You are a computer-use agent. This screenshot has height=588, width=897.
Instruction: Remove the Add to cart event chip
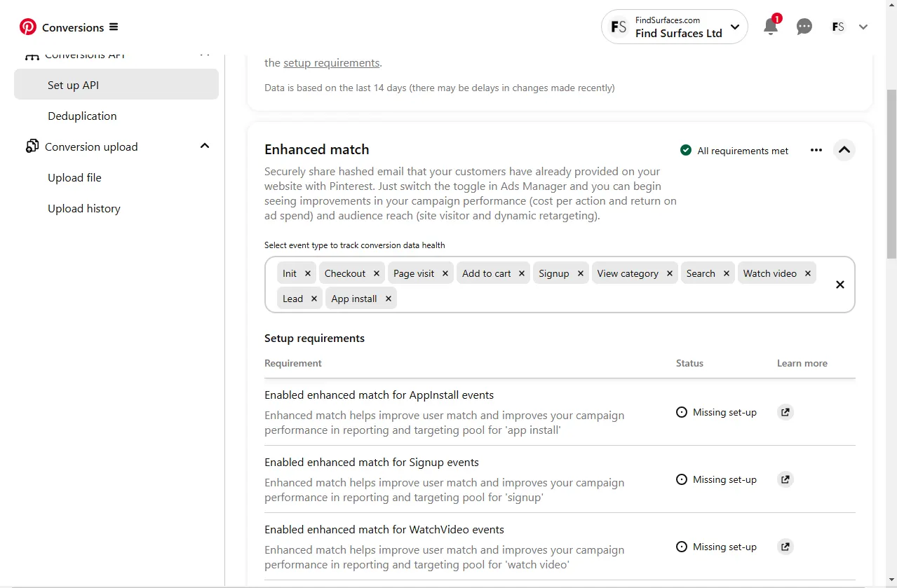[522, 273]
